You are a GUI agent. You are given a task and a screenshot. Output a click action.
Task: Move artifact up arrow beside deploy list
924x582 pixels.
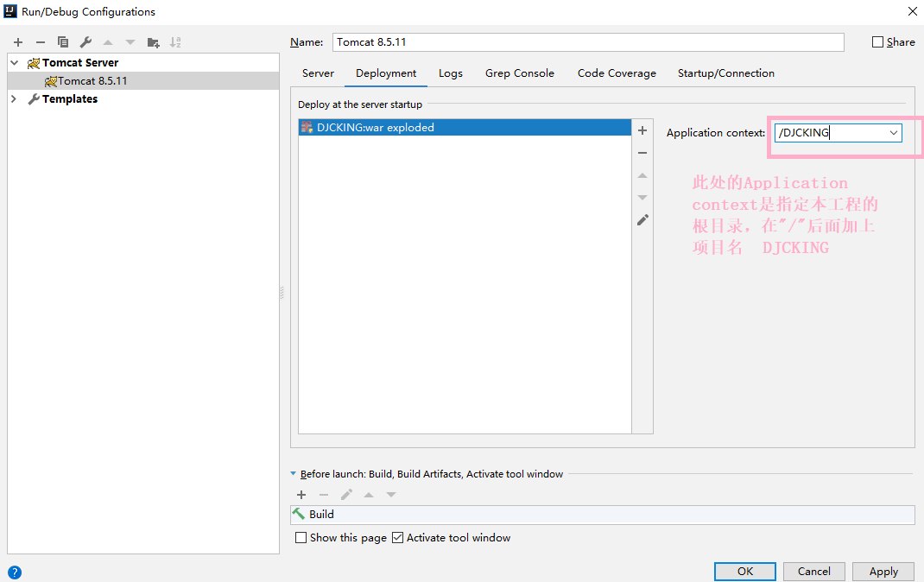[642, 175]
